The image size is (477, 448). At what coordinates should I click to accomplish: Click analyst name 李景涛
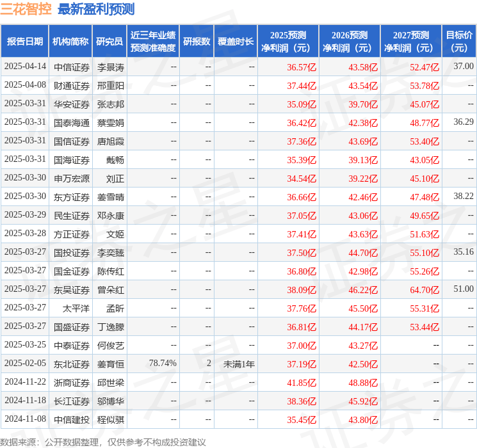point(111,67)
